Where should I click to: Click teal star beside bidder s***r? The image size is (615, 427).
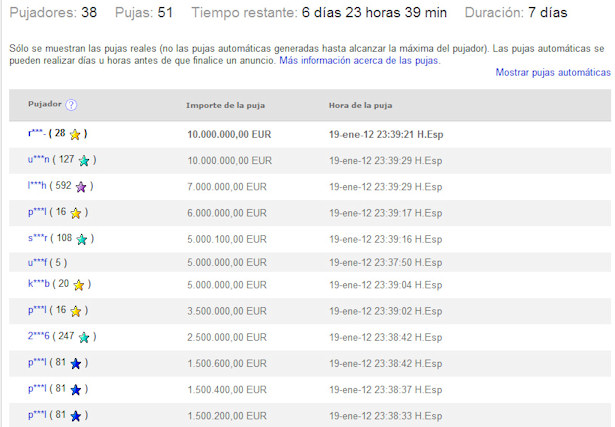(x=82, y=239)
